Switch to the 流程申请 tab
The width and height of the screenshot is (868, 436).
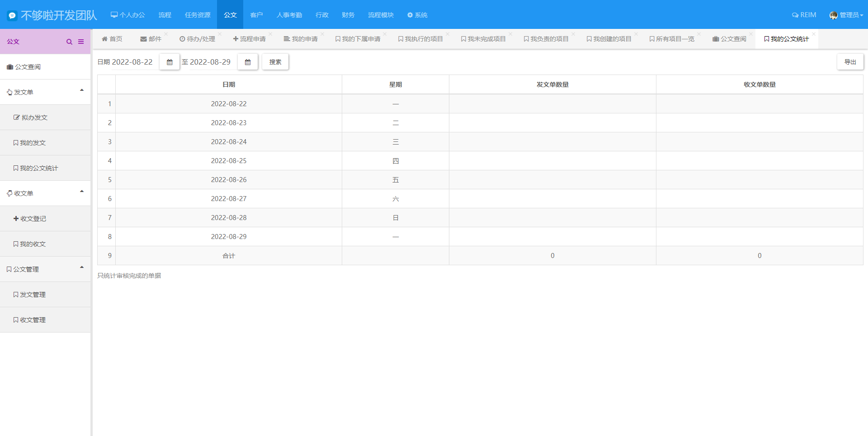point(250,39)
